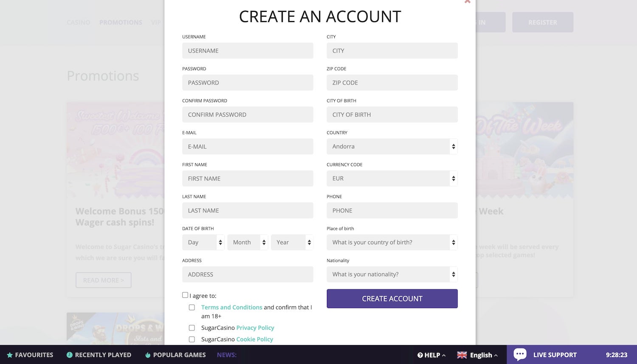Open Live Support chat bubble icon
The image size is (637, 364).
pyautogui.click(x=520, y=354)
